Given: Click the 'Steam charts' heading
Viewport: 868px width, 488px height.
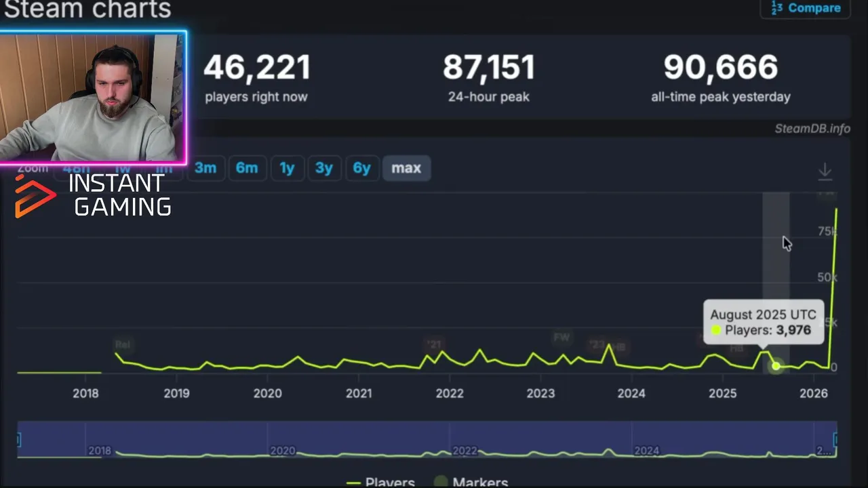Looking at the screenshot, I should [87, 9].
